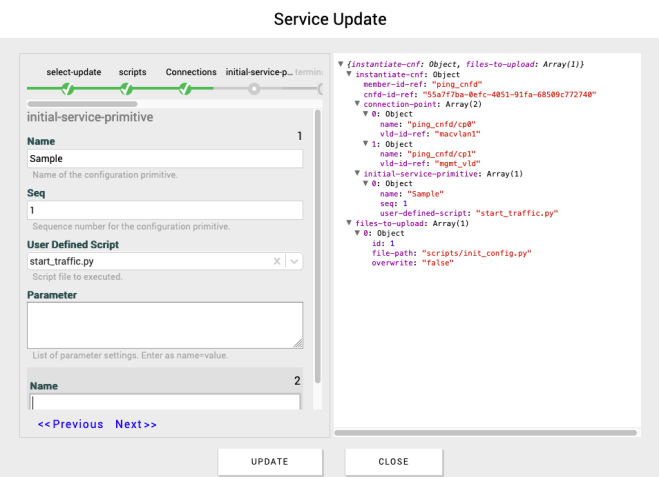659x477 pixels.
Task: Click the wizard steps horizontal scrollbar
Action: pyautogui.click(x=80, y=103)
